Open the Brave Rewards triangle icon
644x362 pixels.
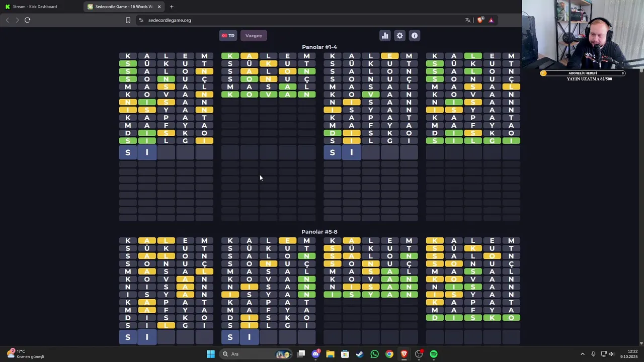pyautogui.click(x=491, y=20)
